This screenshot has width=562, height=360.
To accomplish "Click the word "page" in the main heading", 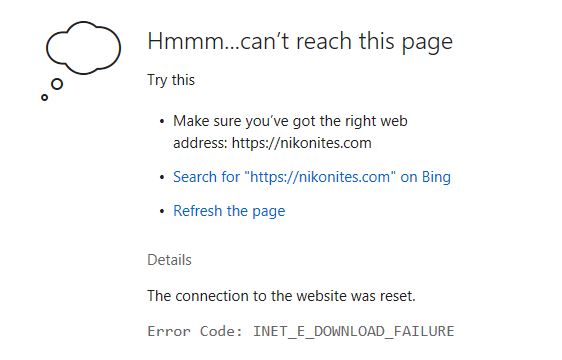I will pos(427,43).
